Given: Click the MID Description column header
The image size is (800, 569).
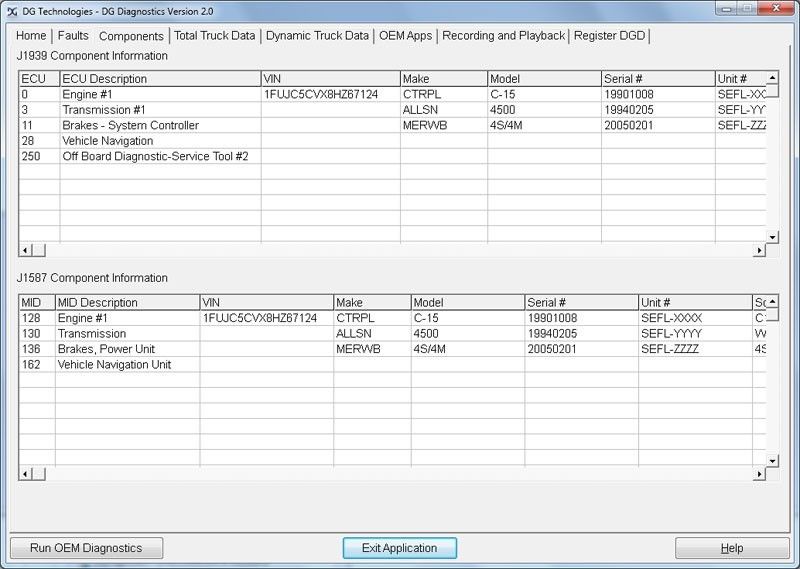Looking at the screenshot, I should point(127,302).
